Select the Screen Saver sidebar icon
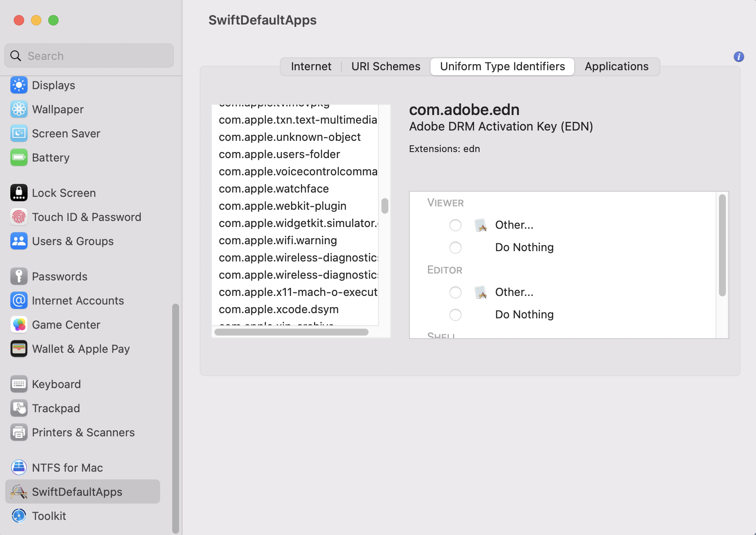This screenshot has width=756, height=535. pyautogui.click(x=19, y=134)
